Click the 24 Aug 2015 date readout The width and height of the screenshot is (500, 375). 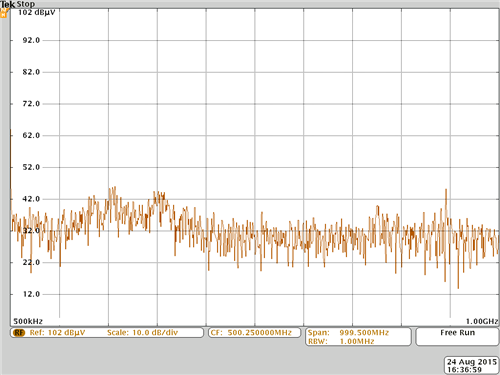coord(472,362)
